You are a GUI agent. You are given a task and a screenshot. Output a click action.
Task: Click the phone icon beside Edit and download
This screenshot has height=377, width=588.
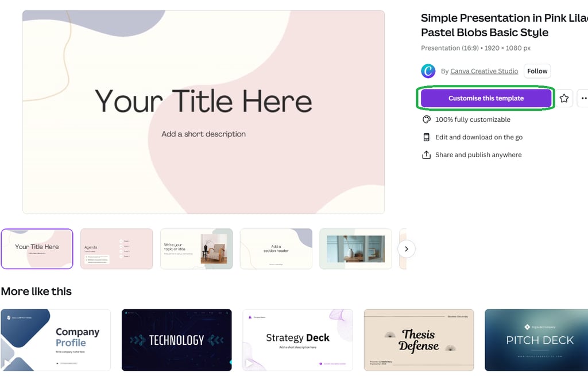pyautogui.click(x=427, y=137)
